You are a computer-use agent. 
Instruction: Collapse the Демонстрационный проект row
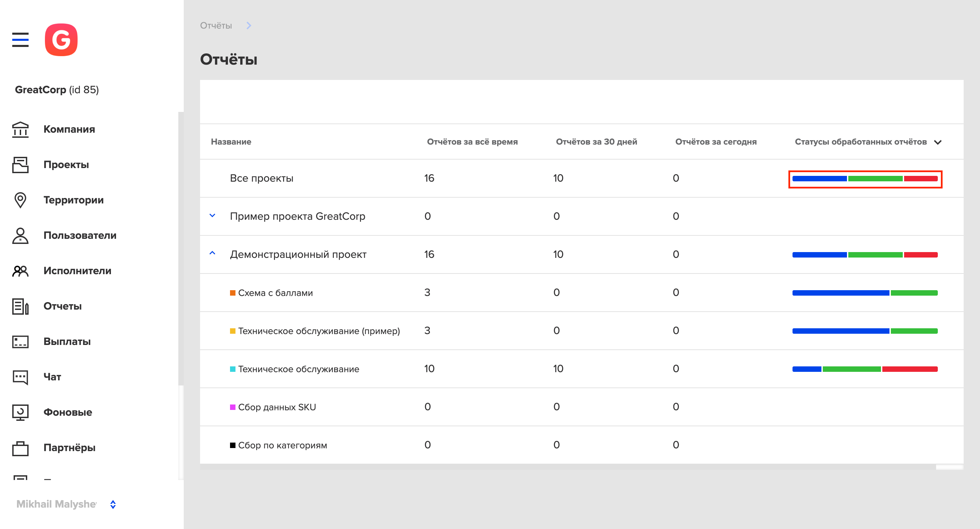212,253
